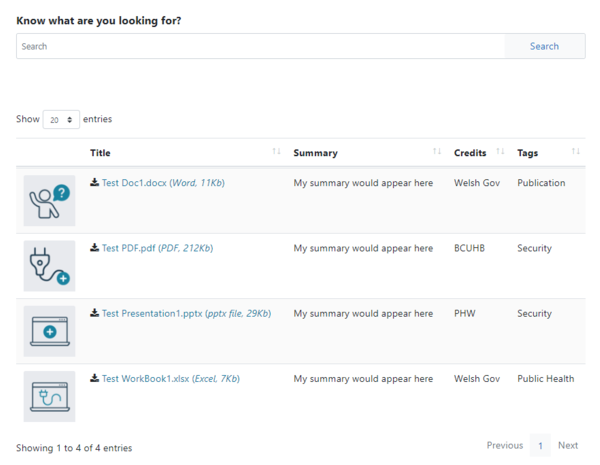
Task: Select page 1 in pagination
Action: [540, 446]
